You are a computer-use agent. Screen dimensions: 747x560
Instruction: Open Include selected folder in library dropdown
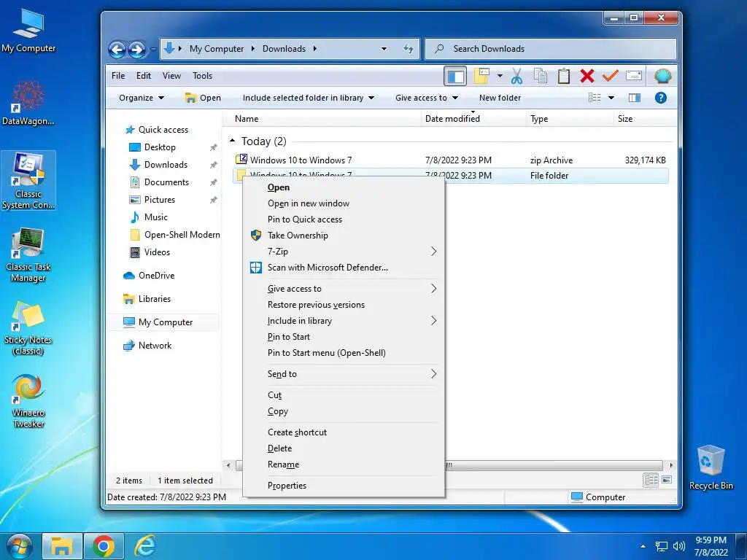309,98
